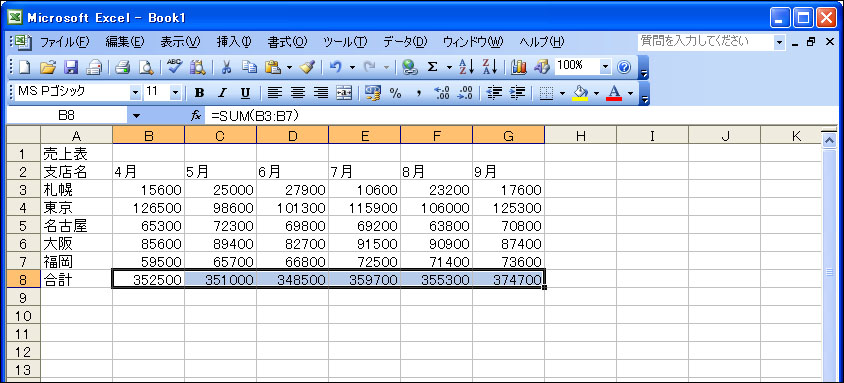The height and width of the screenshot is (383, 844).
Task: Open the ツール(T) menu
Action: [x=345, y=41]
